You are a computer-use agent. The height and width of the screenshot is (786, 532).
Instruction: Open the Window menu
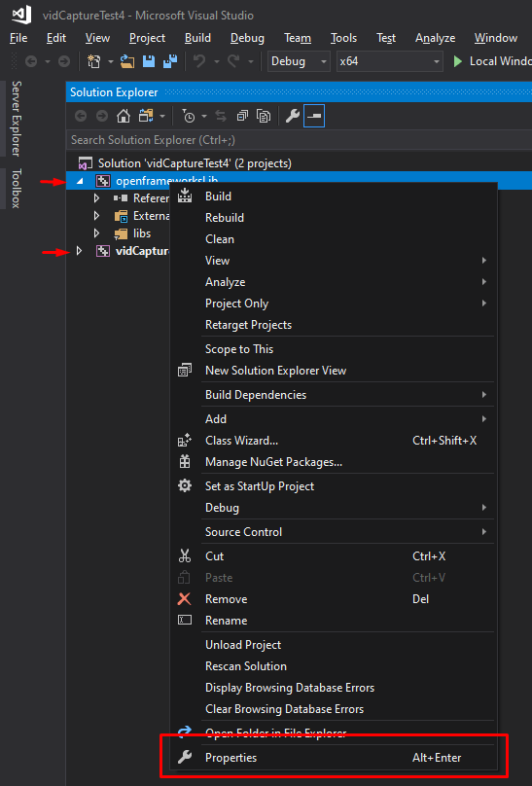(495, 38)
